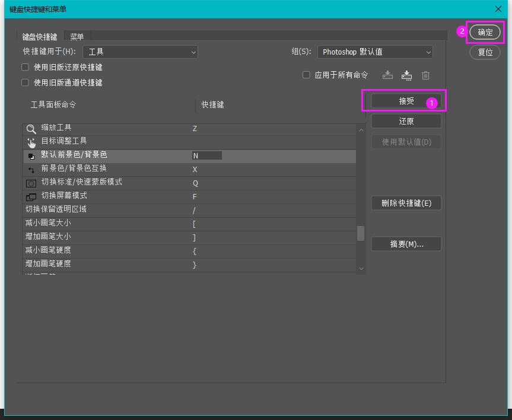Click the shortcut input field containing N

[205, 156]
